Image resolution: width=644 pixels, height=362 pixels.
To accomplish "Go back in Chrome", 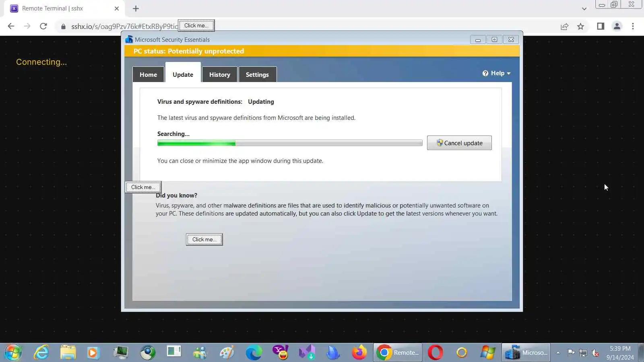I will point(11,27).
